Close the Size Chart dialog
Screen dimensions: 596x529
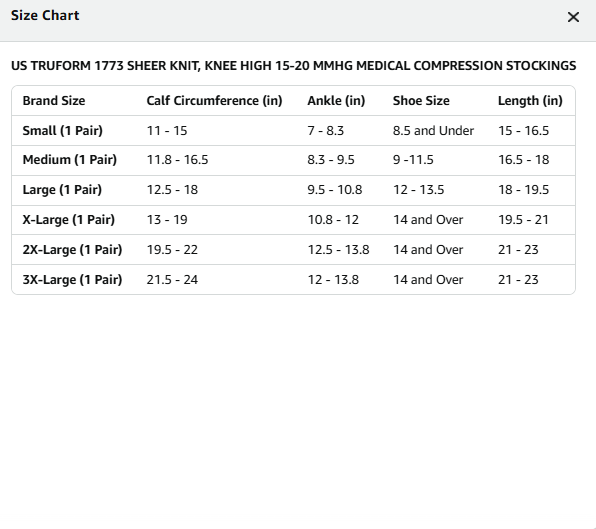pos(573,17)
